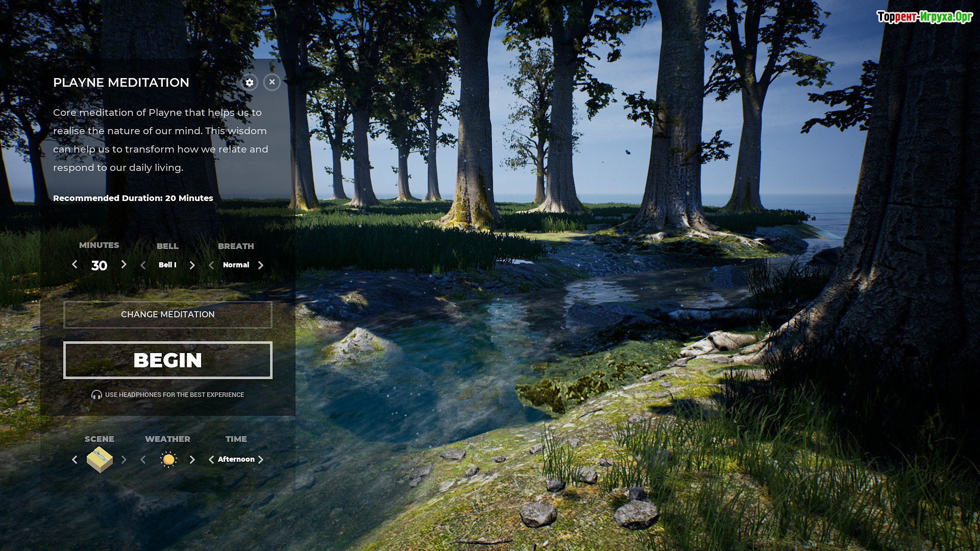
Task: Choose previous weather option
Action: coord(143,460)
